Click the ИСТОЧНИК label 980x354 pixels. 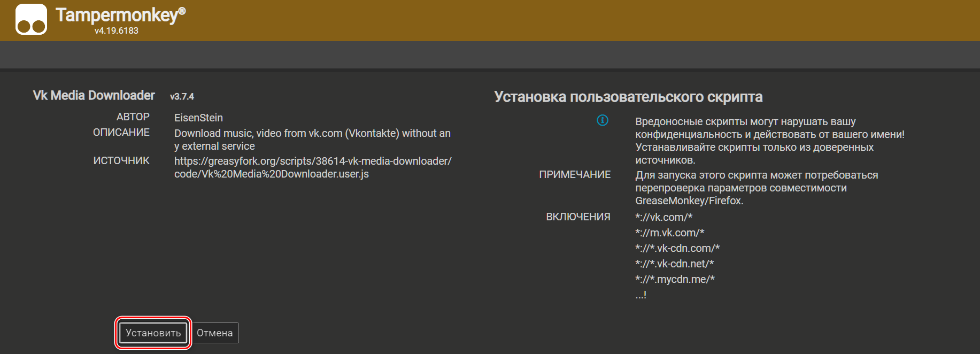point(121,160)
